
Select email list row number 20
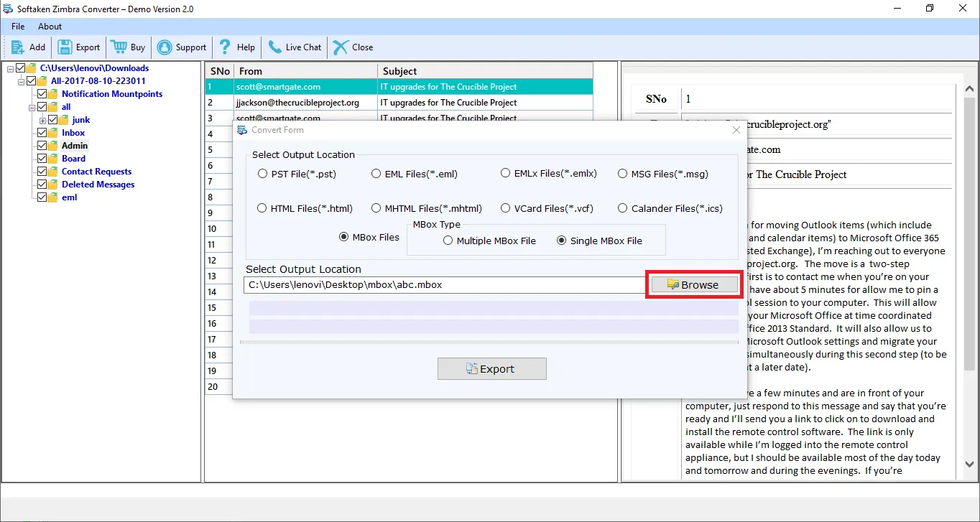tap(218, 387)
